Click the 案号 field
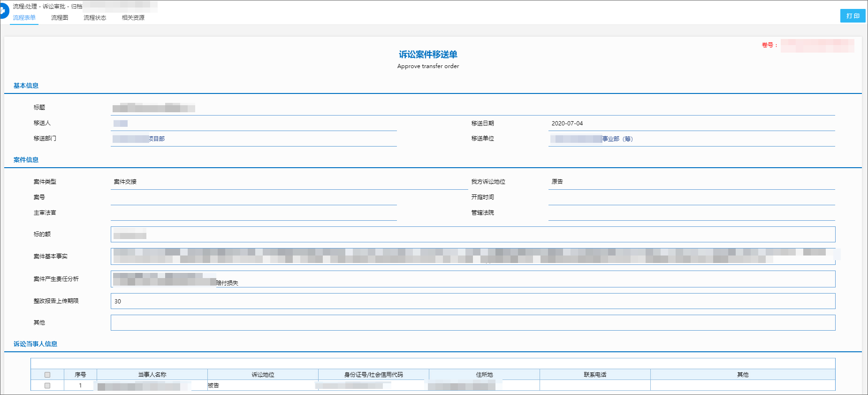Viewport: 868px width, 395px height. (253, 198)
